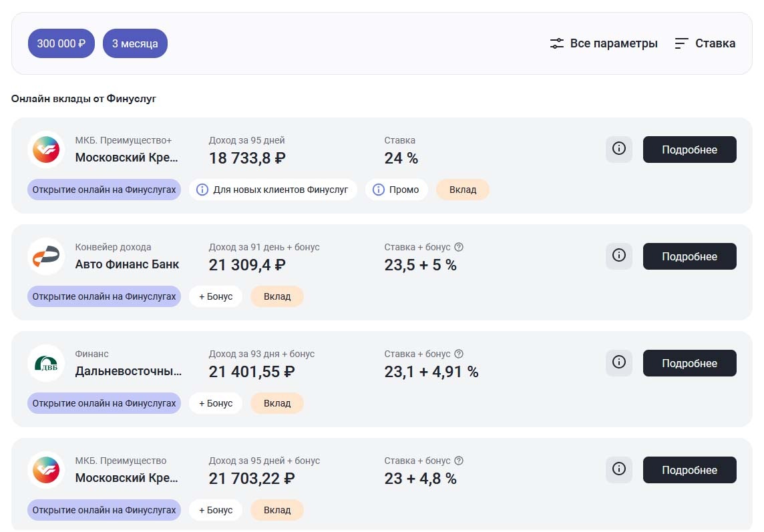Click '+ Бонус' tag on Авто Финанс Банк
This screenshot has width=764, height=532.
coord(215,296)
